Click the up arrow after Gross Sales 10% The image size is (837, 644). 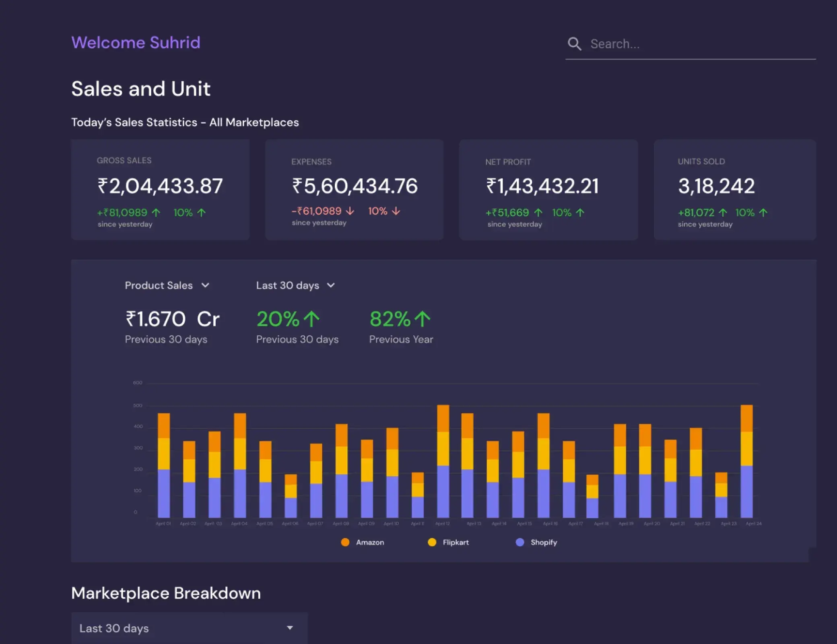coord(202,213)
